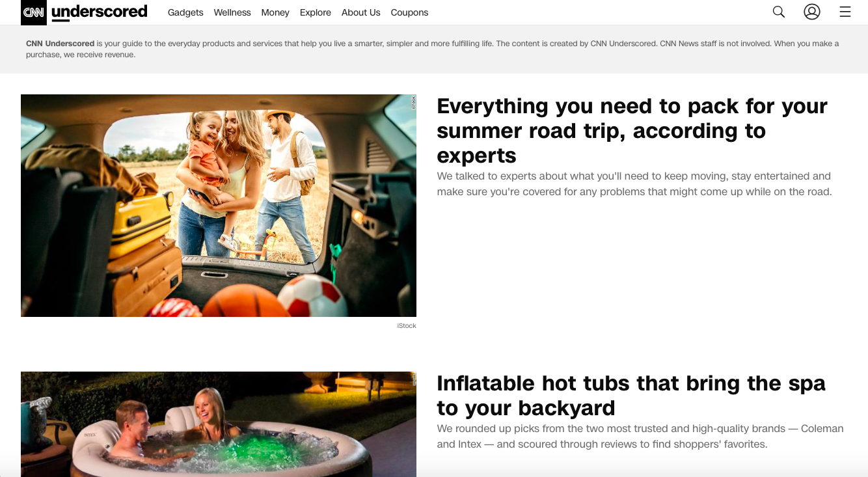Open the Money section
This screenshot has height=477, width=868.
pos(275,12)
